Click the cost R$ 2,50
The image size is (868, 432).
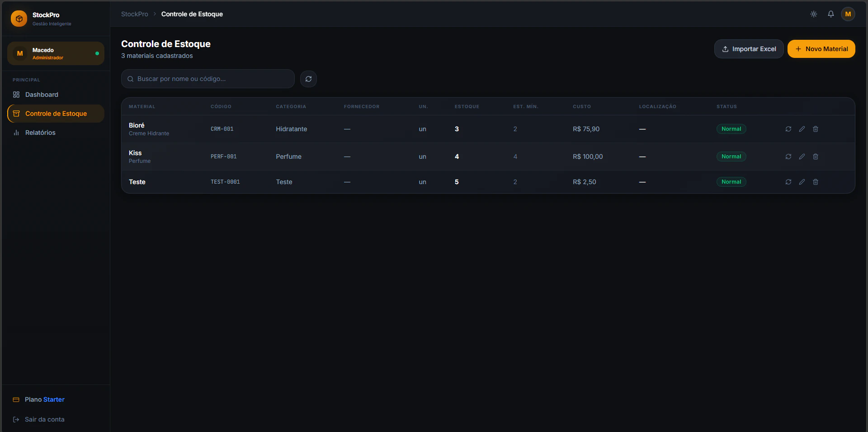coord(584,182)
